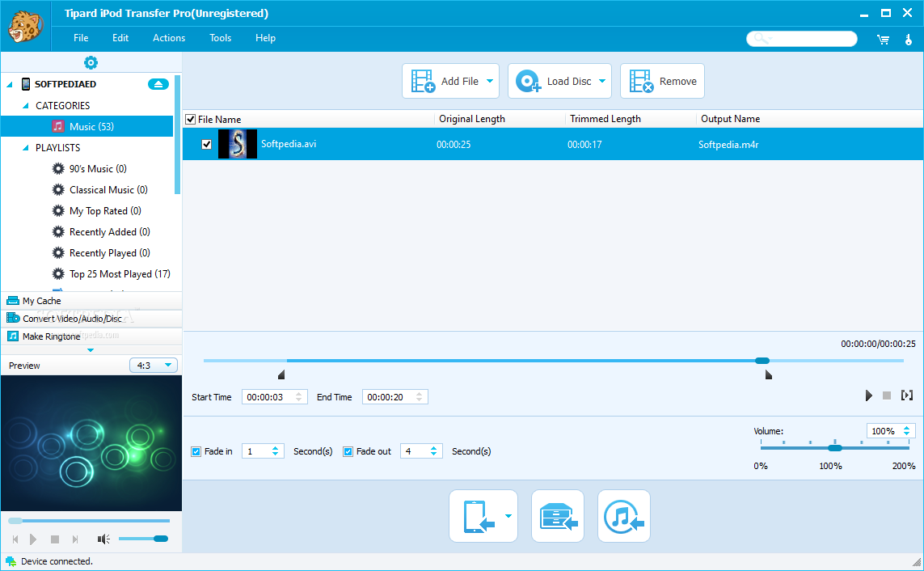
Task: Open the settings gear above the device tree
Action: (91, 62)
